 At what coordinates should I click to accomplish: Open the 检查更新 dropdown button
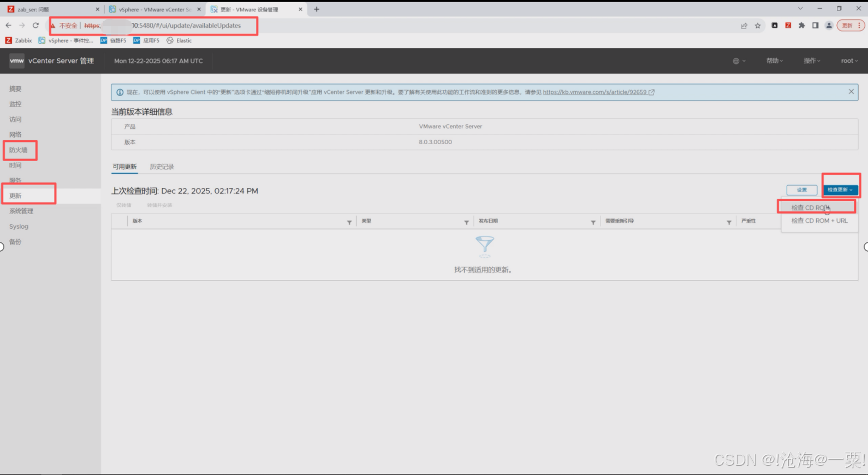840,190
